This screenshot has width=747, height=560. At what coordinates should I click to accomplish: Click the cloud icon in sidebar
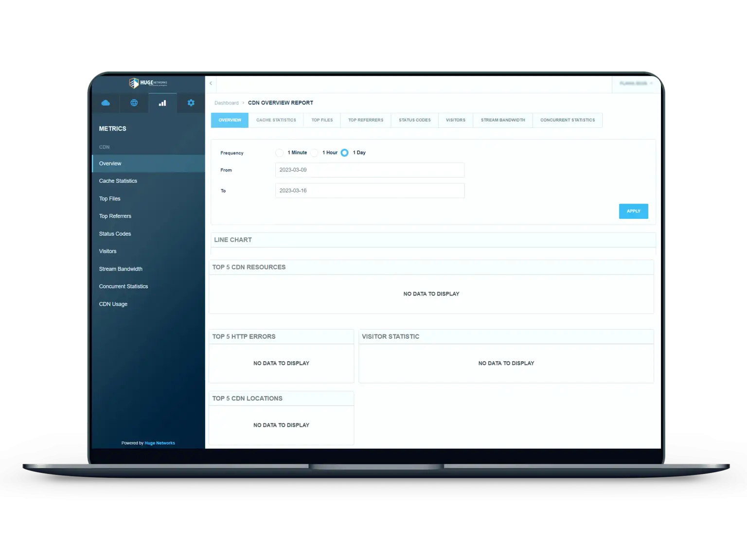tap(106, 103)
